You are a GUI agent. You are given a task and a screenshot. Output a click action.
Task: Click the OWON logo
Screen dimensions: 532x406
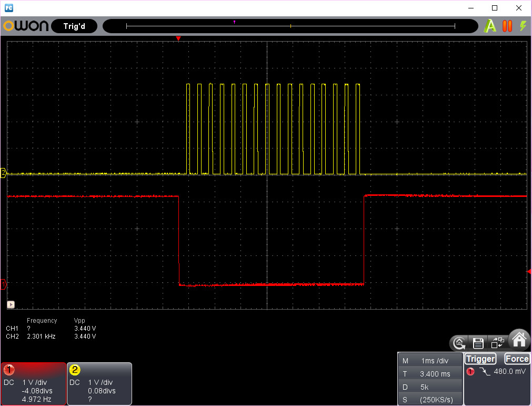[x=26, y=26]
